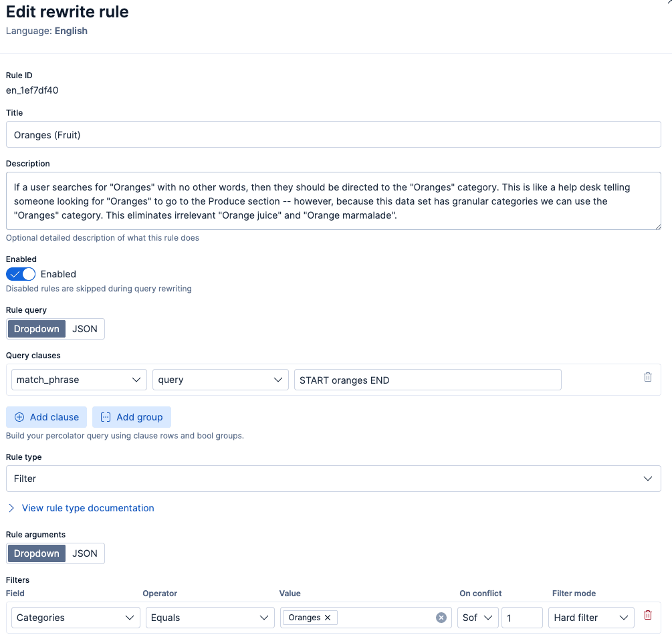Click the Add group button
Screen dimensions: 672x641
(x=131, y=416)
